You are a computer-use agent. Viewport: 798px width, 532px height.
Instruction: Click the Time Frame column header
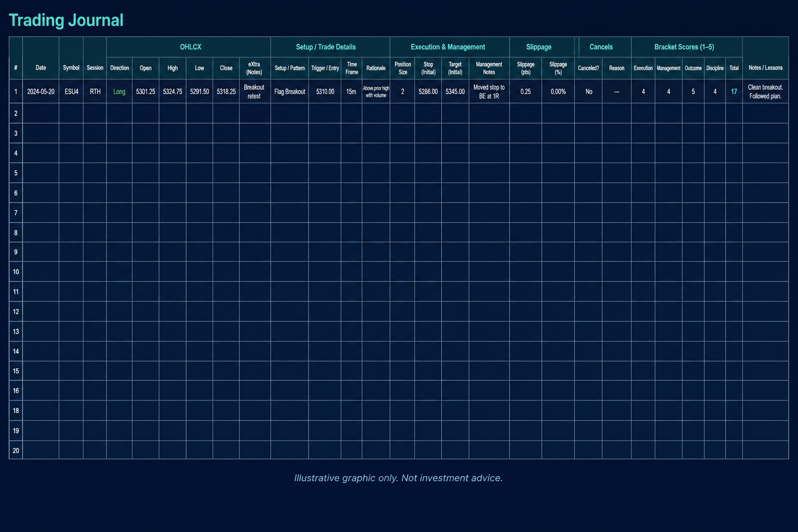pyautogui.click(x=352, y=69)
